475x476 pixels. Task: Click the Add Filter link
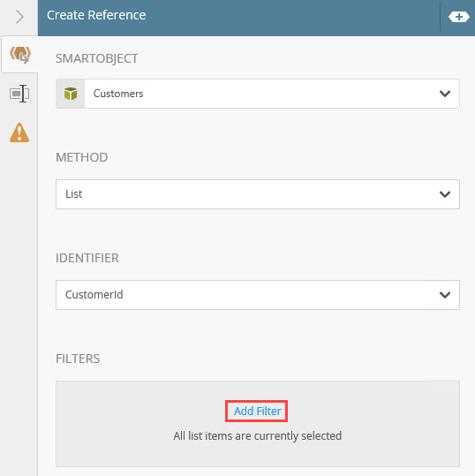pos(257,411)
